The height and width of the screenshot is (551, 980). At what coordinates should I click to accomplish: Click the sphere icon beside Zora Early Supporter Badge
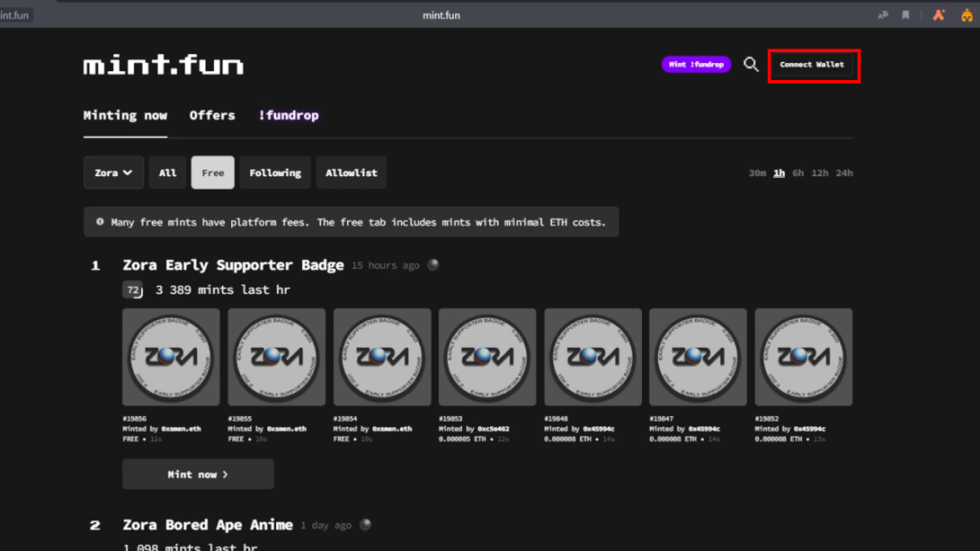[432, 265]
